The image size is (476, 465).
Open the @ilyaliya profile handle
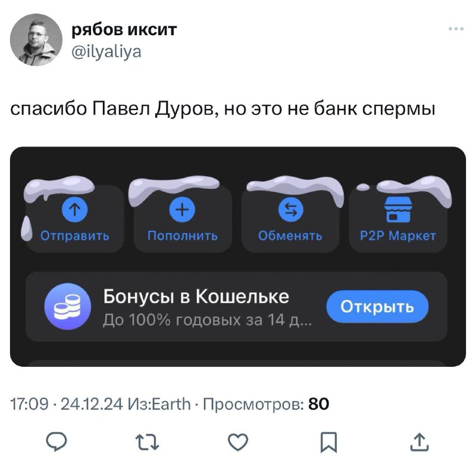tap(107, 52)
